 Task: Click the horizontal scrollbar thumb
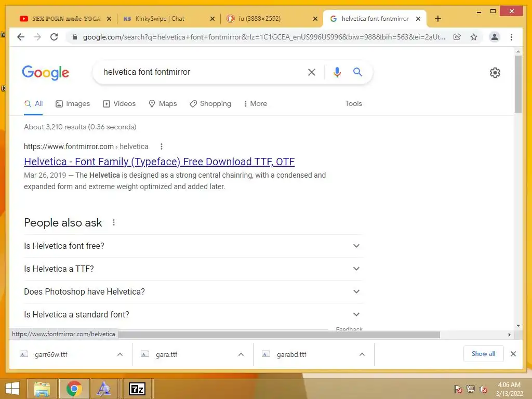[x=279, y=335]
